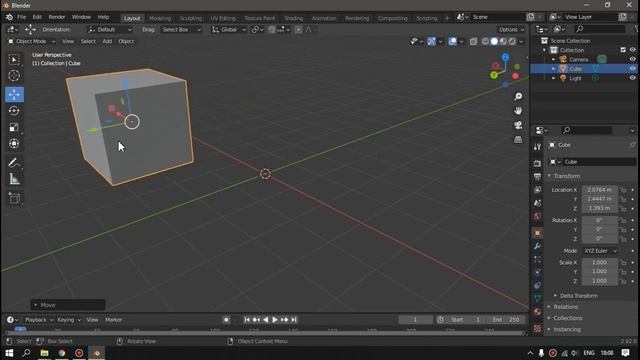Screen dimensions: 640x360
Task: Select the Measure tool
Action: [14, 179]
